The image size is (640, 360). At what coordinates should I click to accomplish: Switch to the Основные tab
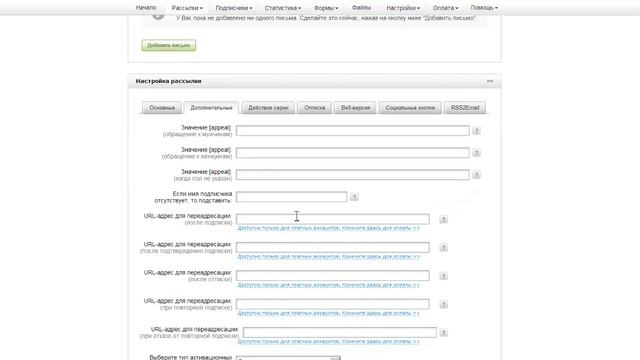coord(162,108)
